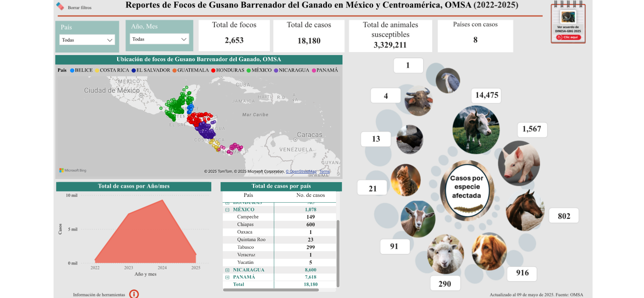Click the eraser icon to clear filters

[x=60, y=6]
